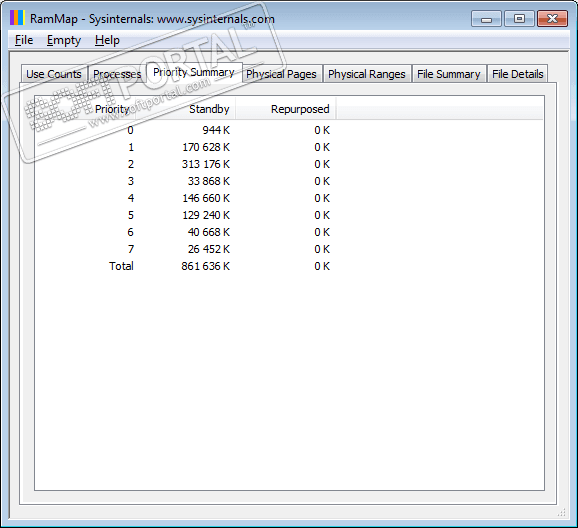578x528 pixels.
Task: Select the 861 636 K total standby value
Action: click(206, 266)
